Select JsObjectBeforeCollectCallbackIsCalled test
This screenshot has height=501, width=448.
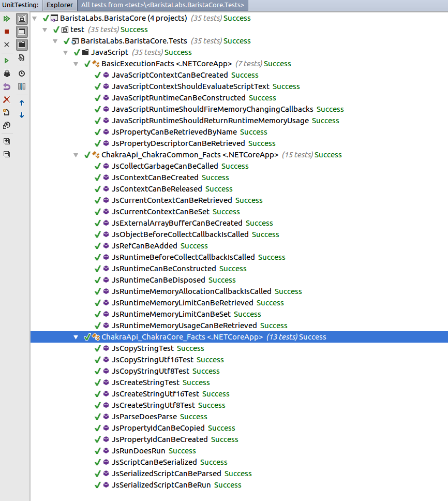(180, 234)
